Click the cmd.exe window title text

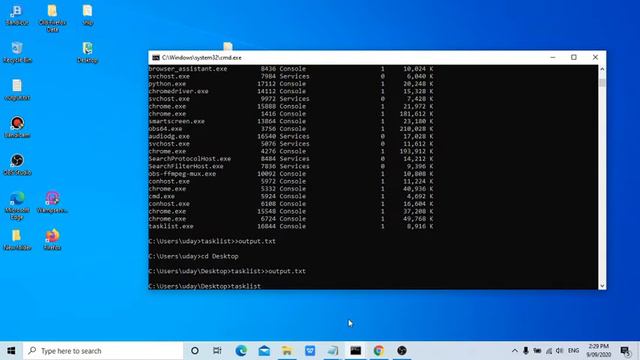click(202, 58)
